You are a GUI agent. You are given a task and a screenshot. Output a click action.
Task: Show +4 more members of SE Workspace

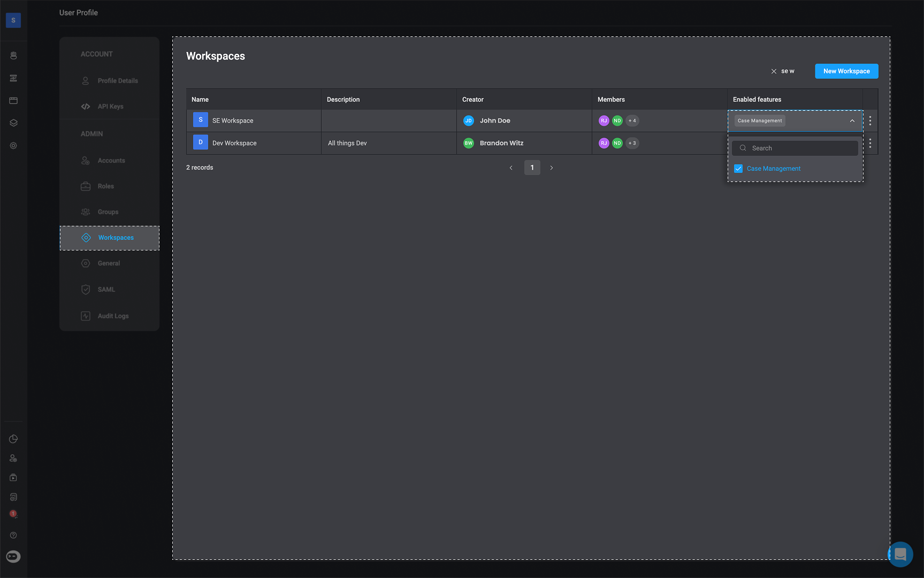pyautogui.click(x=632, y=120)
